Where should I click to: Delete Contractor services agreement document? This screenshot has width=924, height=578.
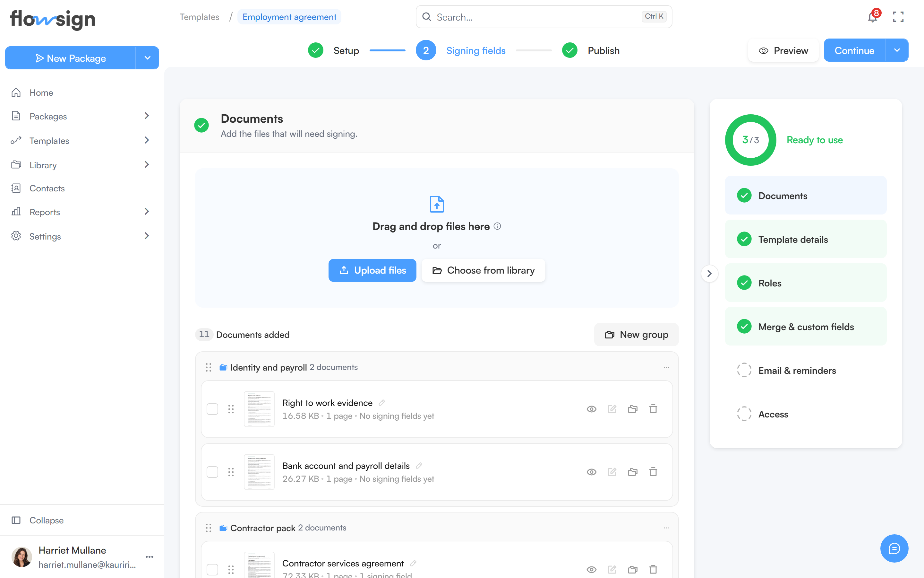pyautogui.click(x=653, y=570)
